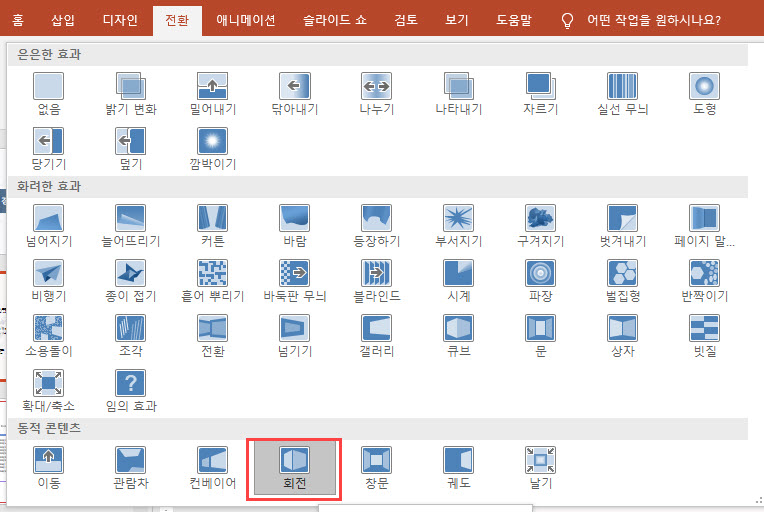Choose the 자르기 cut transition

click(540, 94)
